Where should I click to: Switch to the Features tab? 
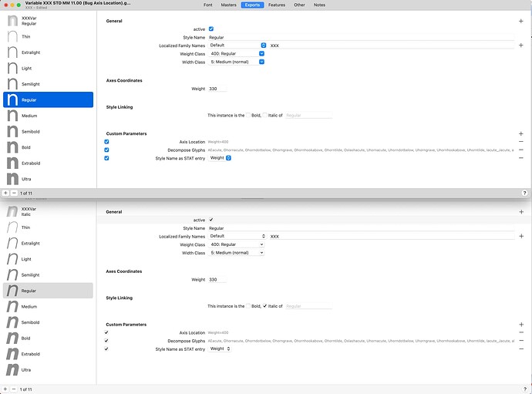pyautogui.click(x=276, y=5)
